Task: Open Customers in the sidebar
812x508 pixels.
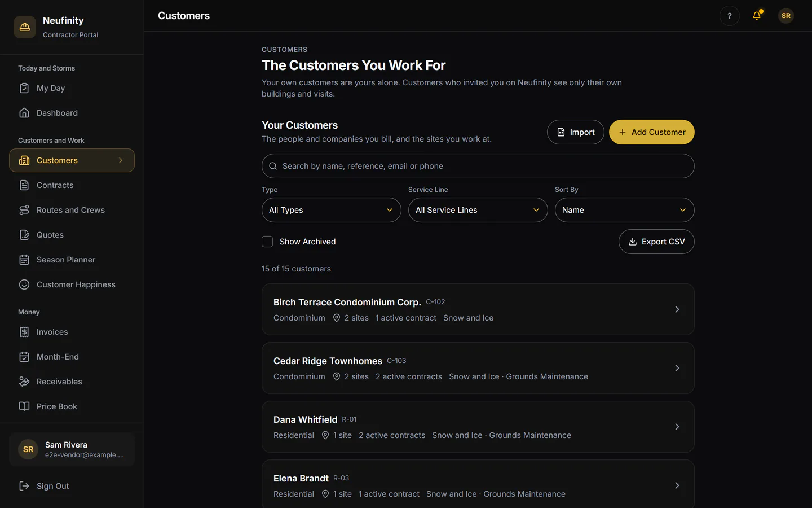Action: (x=72, y=160)
